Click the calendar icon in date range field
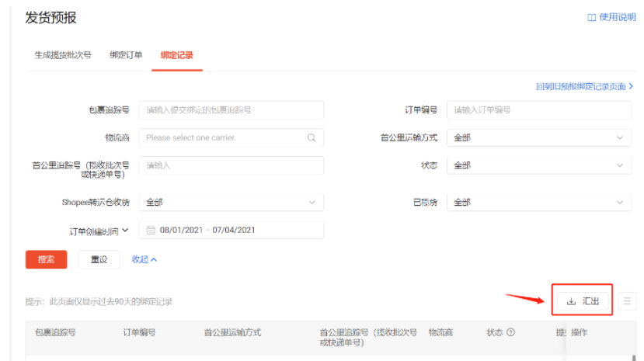This screenshot has height=361, width=644. tap(151, 230)
